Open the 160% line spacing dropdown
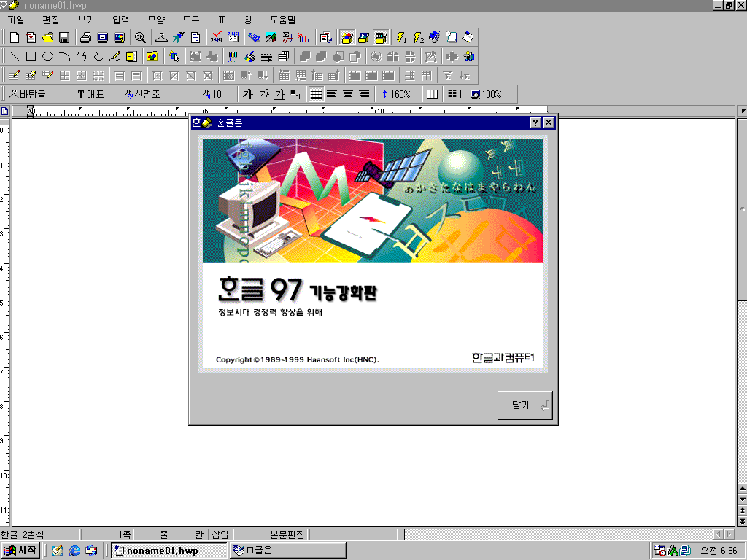Viewport: 747px width, 560px height. click(396, 94)
